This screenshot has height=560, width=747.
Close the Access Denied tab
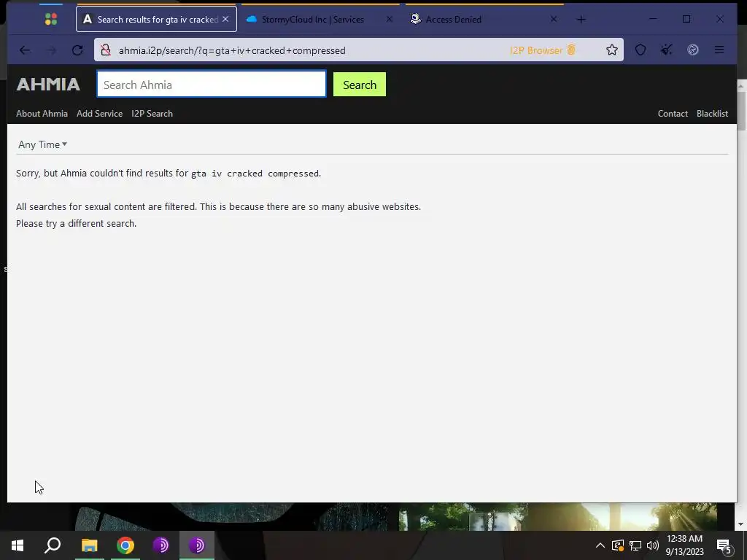click(x=554, y=19)
